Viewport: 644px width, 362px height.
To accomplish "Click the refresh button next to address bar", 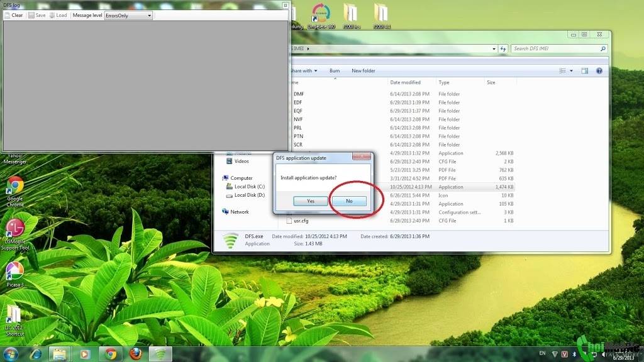I will click(x=503, y=48).
